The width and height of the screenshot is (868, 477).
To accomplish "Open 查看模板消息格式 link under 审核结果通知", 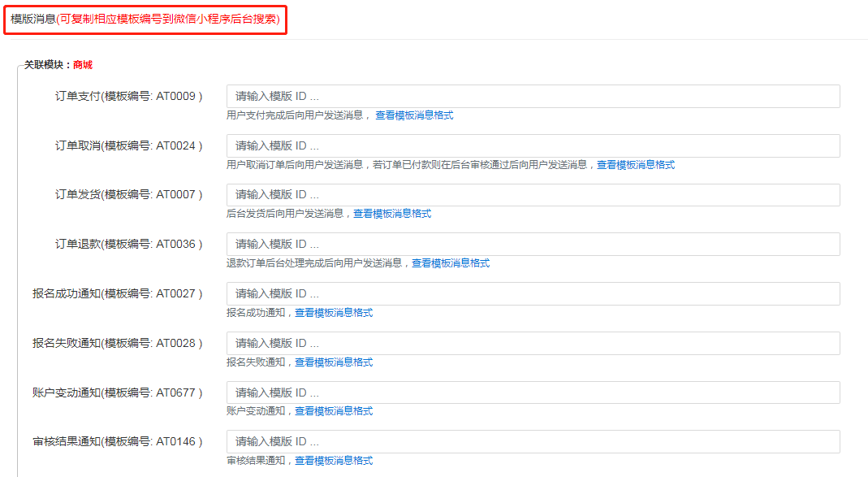I will point(333,461).
